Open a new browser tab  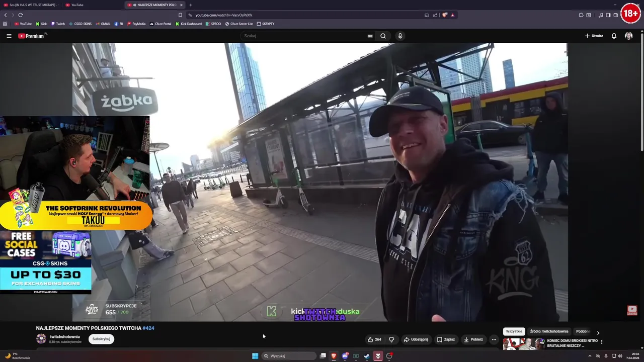point(190,5)
